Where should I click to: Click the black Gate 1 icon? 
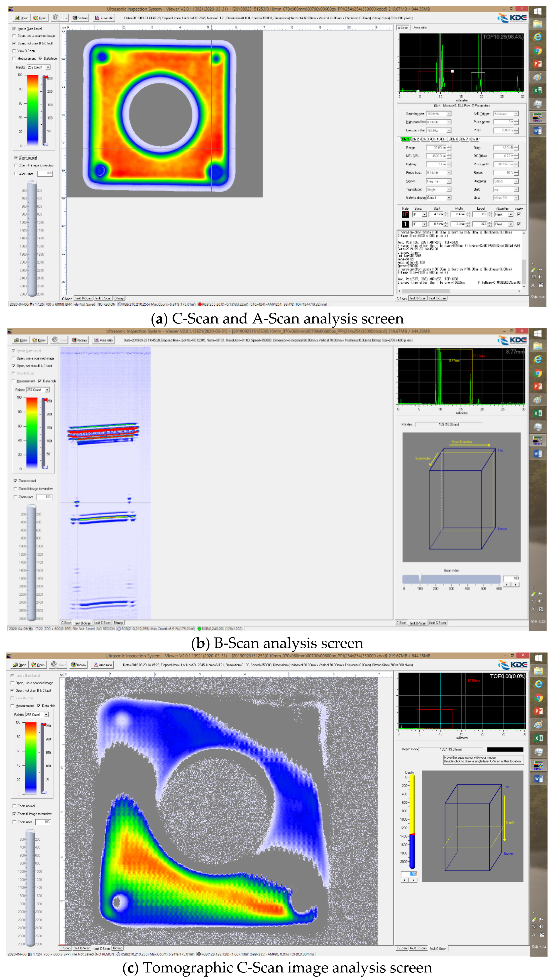tap(405, 224)
